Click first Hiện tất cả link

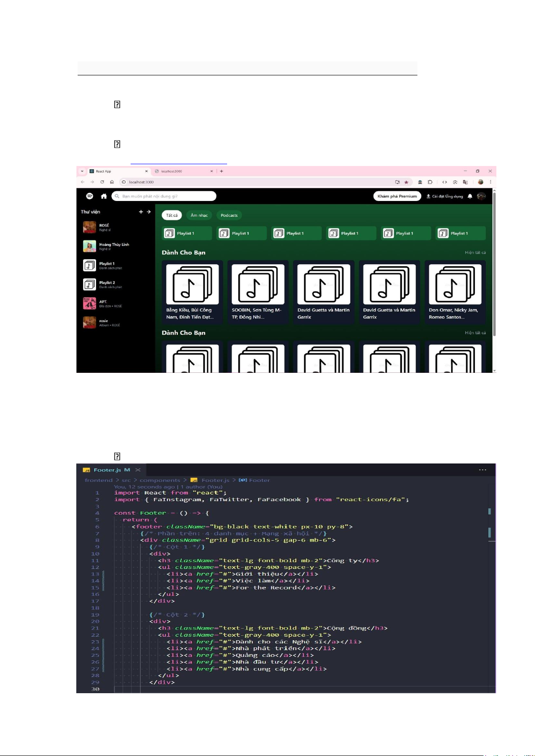tap(475, 253)
